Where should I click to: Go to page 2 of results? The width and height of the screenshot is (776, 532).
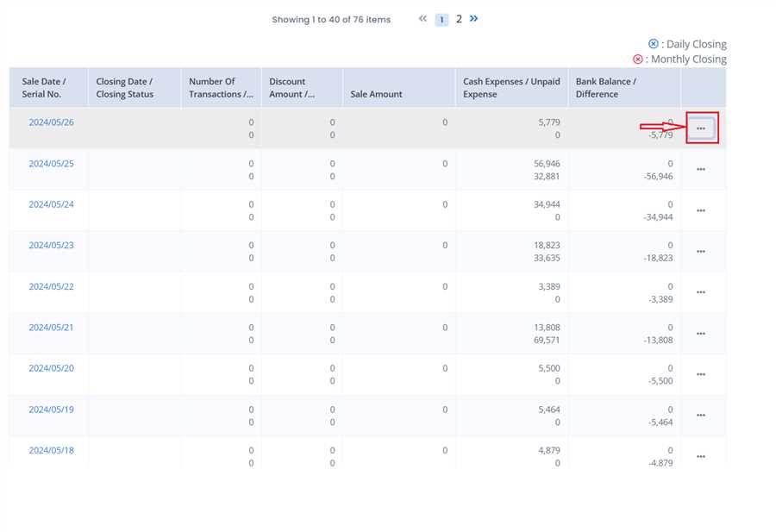(459, 19)
